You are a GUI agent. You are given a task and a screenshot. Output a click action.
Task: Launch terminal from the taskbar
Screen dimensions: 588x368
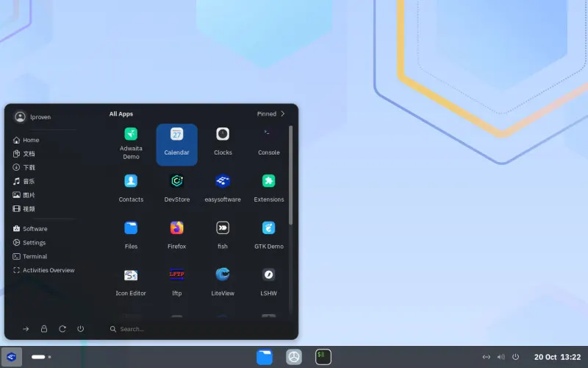click(x=323, y=357)
